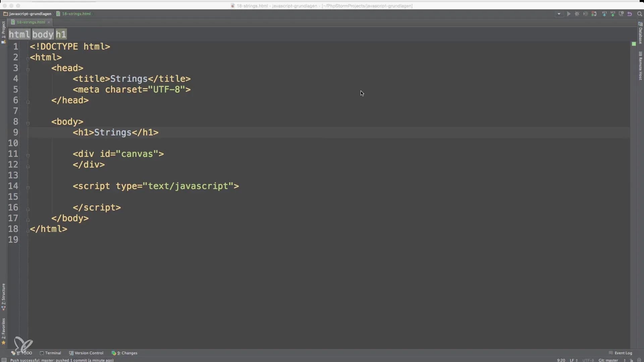Open the Favorites tool window

point(3,331)
